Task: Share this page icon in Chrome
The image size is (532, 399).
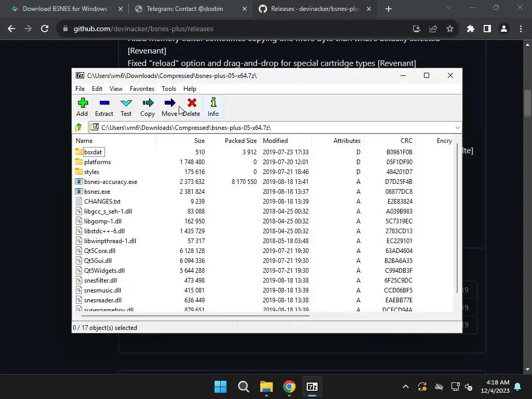Action: (x=433, y=29)
